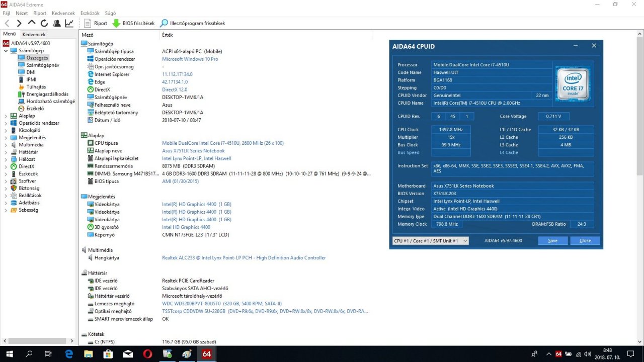The width and height of the screenshot is (644, 362).
Task: Go back with the toolbar back arrow
Action: (7, 23)
